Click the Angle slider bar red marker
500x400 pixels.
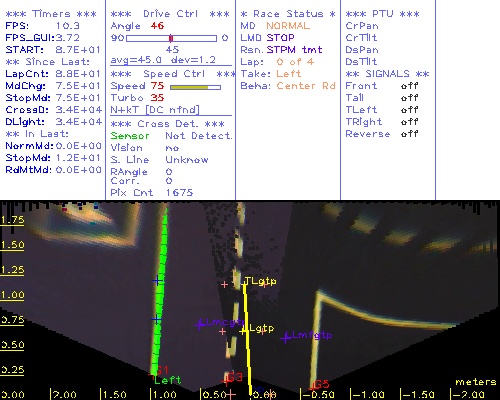point(171,38)
